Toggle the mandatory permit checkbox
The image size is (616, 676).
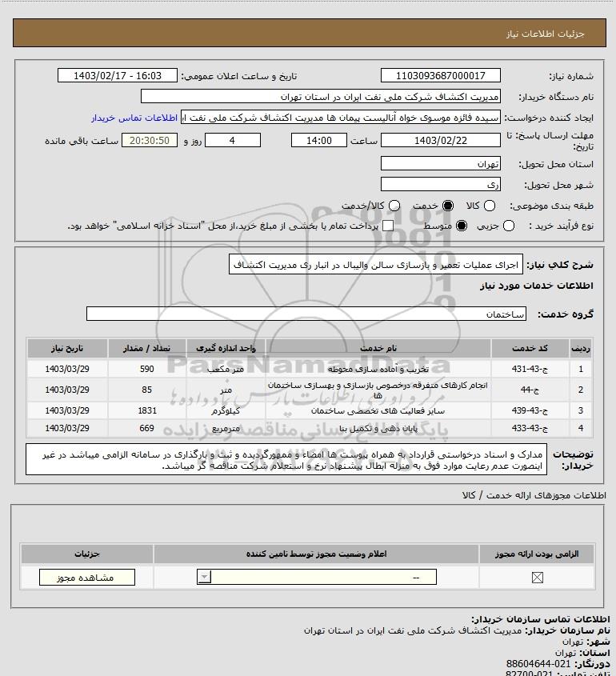[537, 578]
